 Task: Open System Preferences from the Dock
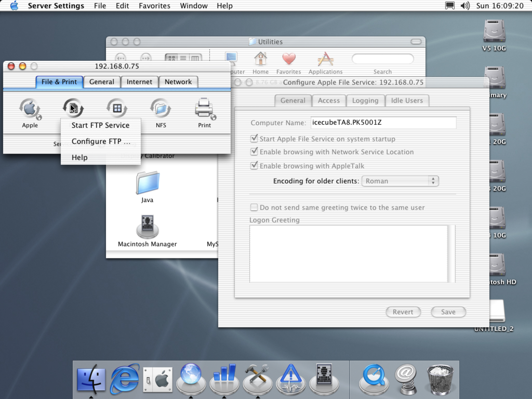pos(158,379)
